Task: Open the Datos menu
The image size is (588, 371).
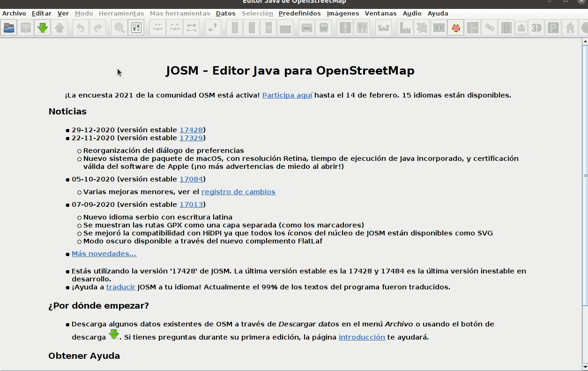Action: click(x=226, y=13)
